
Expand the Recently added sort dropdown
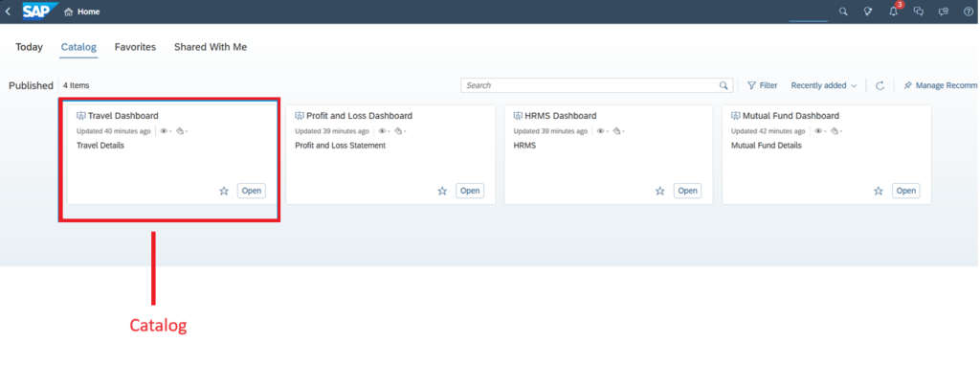pos(824,85)
